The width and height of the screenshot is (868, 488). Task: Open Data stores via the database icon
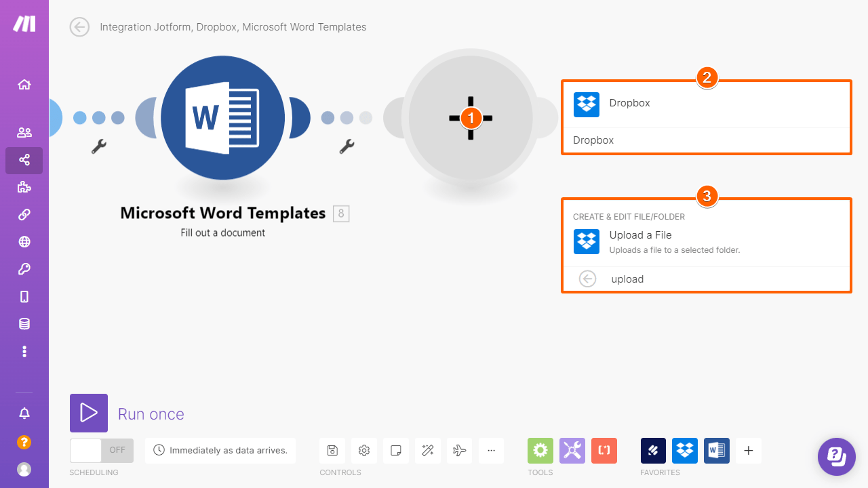click(x=24, y=324)
